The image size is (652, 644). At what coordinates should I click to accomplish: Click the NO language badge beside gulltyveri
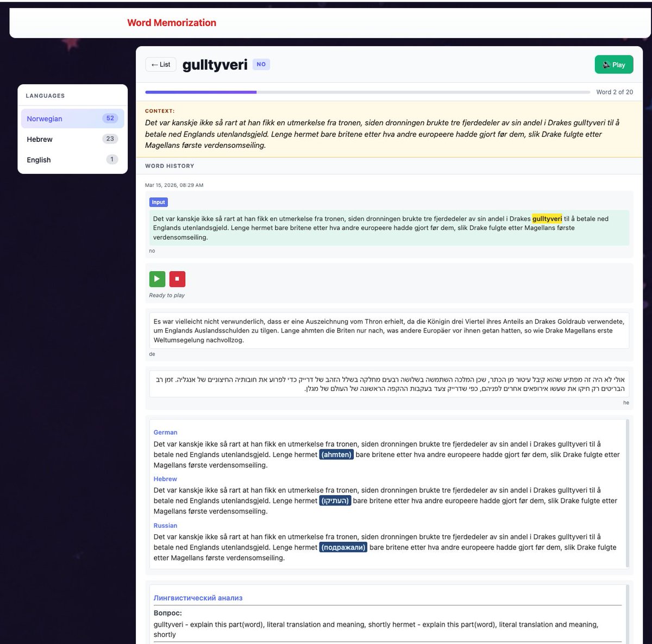pyautogui.click(x=261, y=64)
